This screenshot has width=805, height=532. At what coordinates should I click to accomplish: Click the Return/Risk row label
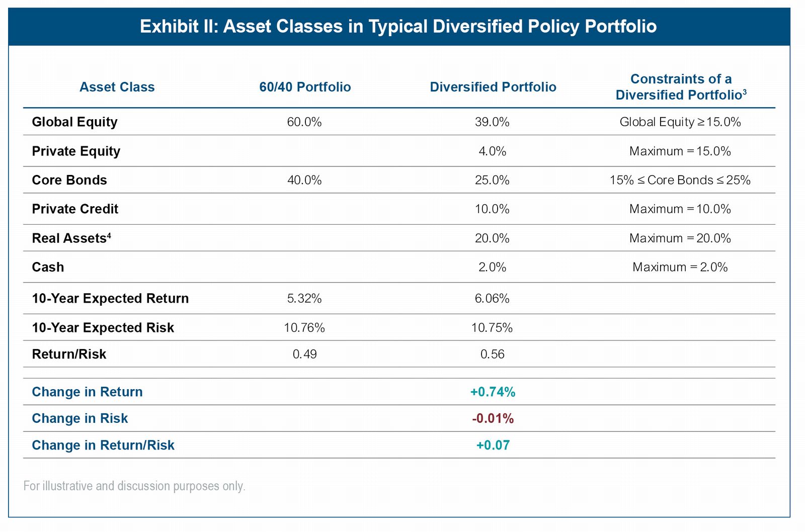tap(69, 354)
